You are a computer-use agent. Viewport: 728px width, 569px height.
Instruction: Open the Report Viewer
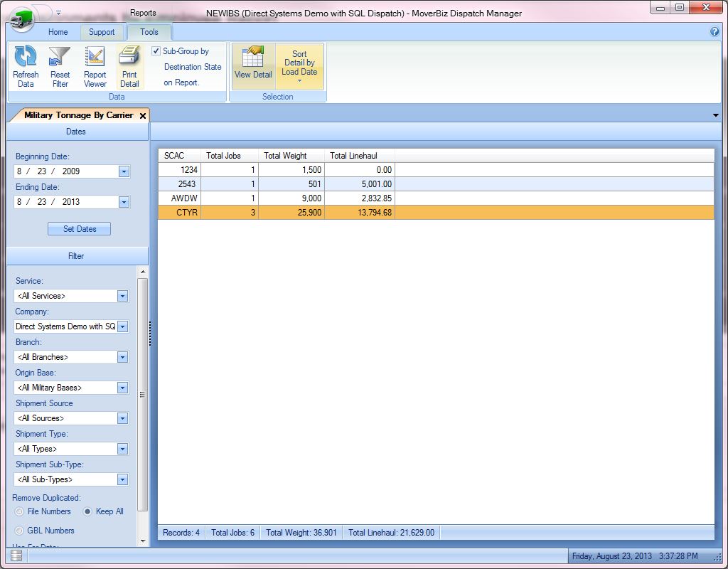95,58
